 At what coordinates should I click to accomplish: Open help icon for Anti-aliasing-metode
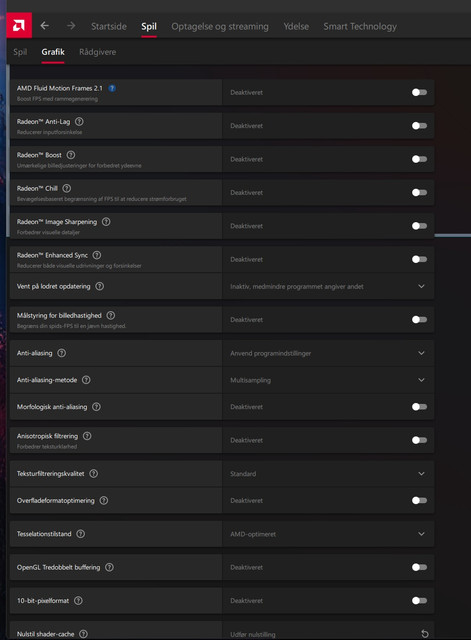click(x=86, y=380)
